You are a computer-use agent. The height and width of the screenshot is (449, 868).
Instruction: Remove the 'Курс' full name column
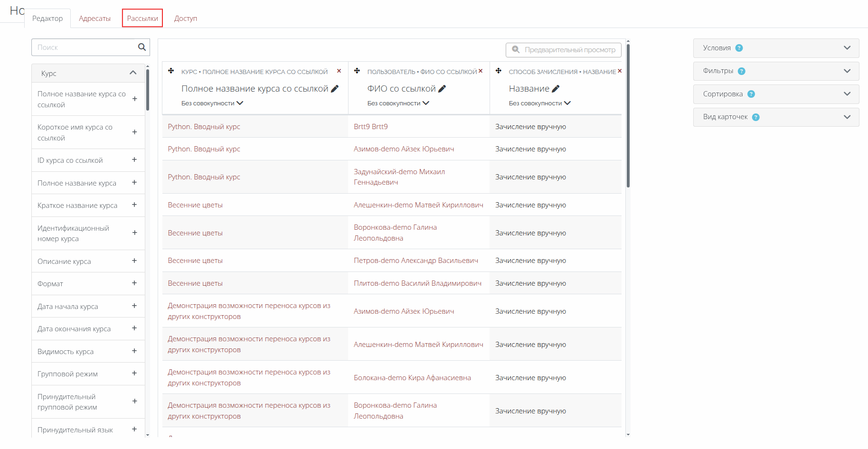(x=339, y=71)
